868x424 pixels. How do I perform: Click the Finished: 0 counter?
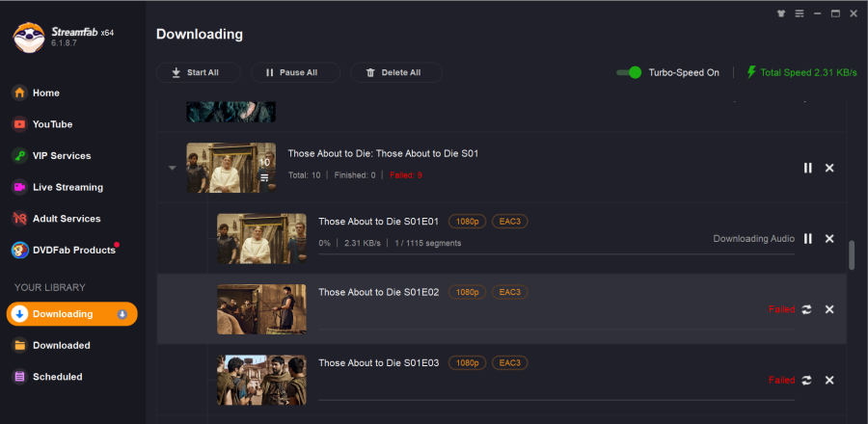[x=355, y=175]
